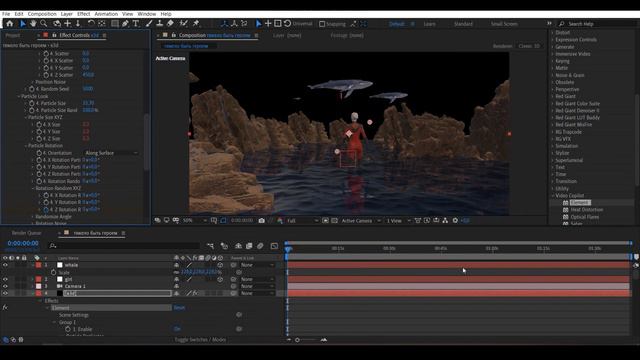
Task: Select the Eraser tool
Action: [x=170, y=24]
